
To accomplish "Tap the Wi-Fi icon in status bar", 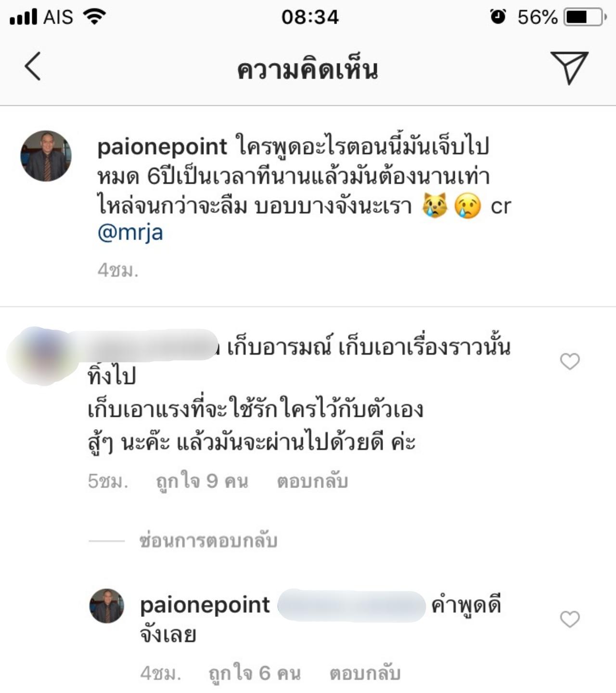I will 94,17.
